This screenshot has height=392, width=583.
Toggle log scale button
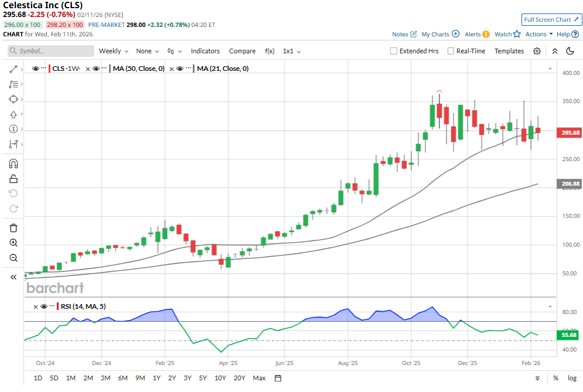click(x=572, y=379)
